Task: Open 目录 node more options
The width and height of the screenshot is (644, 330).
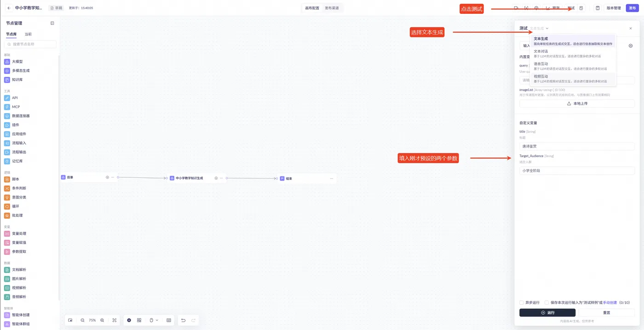Action: [113, 177]
